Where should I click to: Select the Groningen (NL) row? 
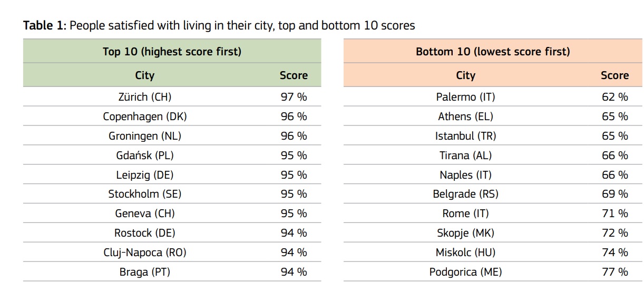[172, 135]
